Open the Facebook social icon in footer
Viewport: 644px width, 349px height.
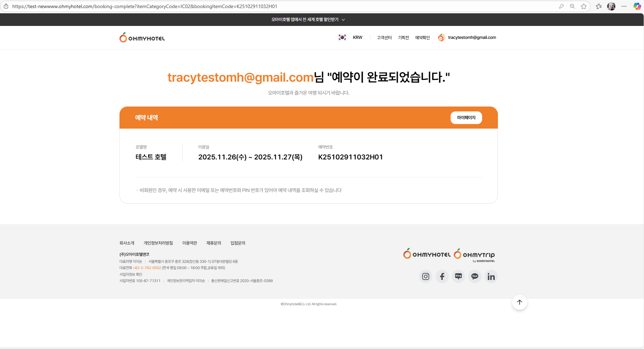click(442, 276)
